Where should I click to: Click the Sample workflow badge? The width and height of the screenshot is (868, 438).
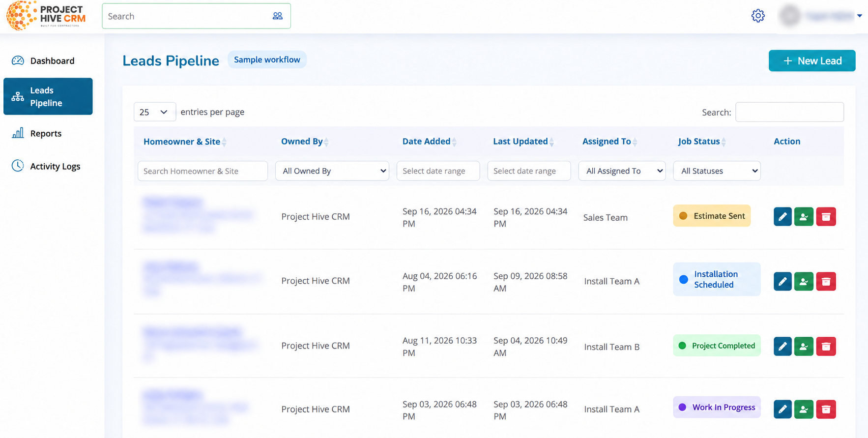click(267, 59)
